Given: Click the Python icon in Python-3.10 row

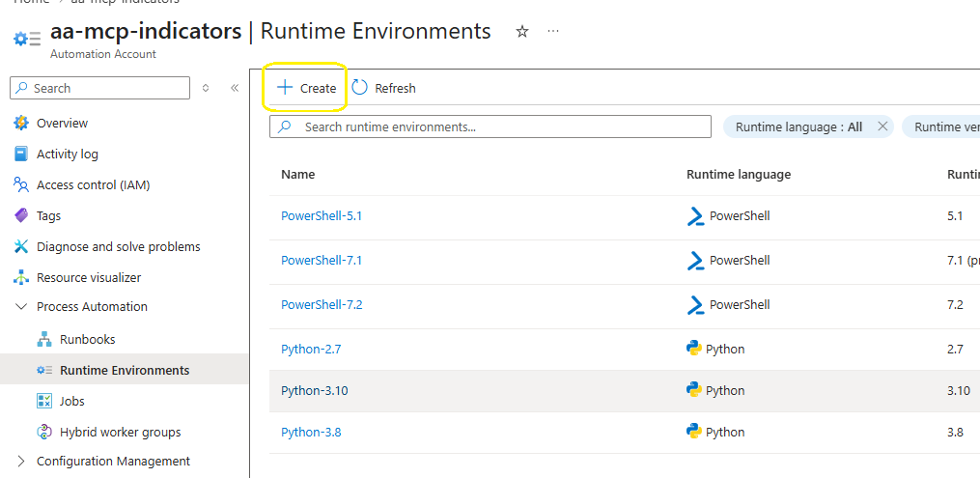Looking at the screenshot, I should (x=694, y=390).
